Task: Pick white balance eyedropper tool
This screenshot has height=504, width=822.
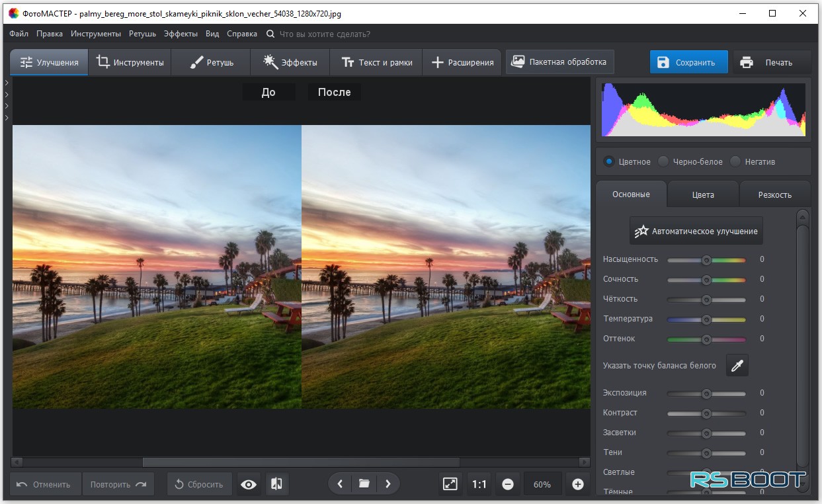Action: coord(737,365)
